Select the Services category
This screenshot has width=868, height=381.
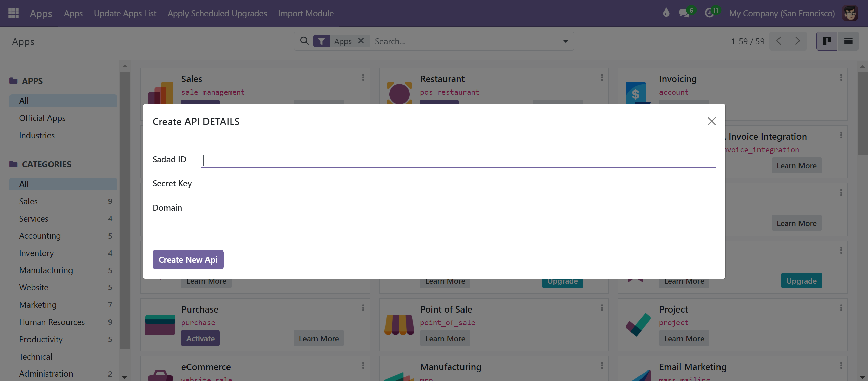(63, 219)
